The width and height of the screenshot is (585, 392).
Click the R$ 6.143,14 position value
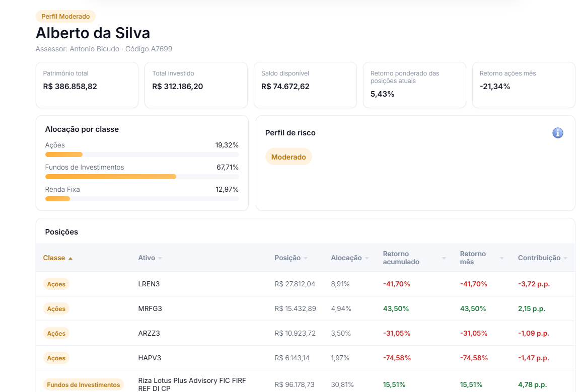click(x=292, y=358)
